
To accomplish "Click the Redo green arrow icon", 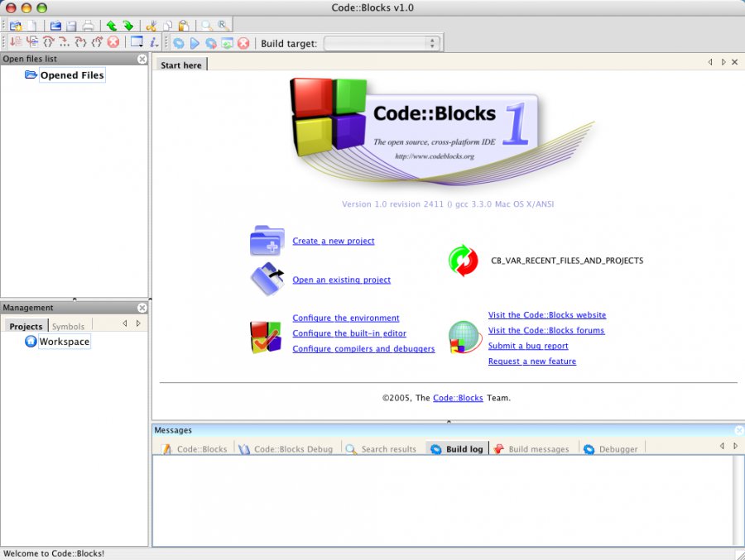I will pos(128,26).
